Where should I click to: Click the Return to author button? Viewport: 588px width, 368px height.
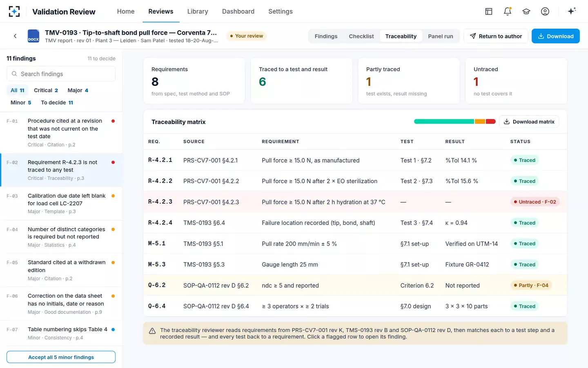pos(496,36)
